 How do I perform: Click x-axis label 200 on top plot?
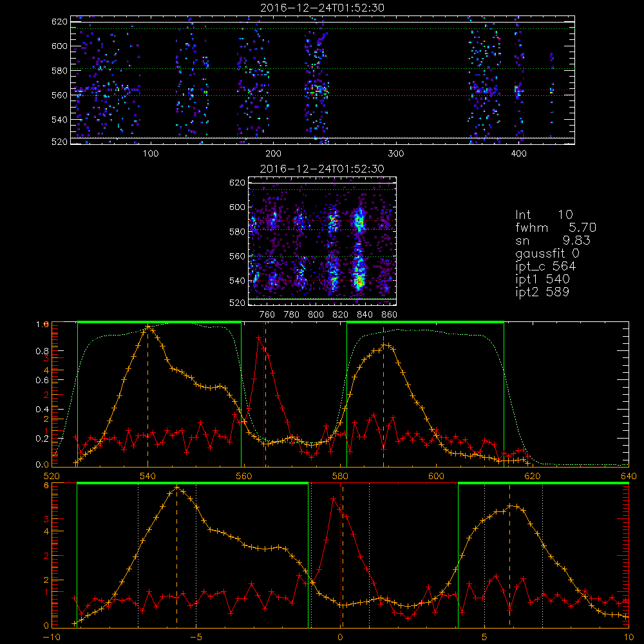(273, 154)
